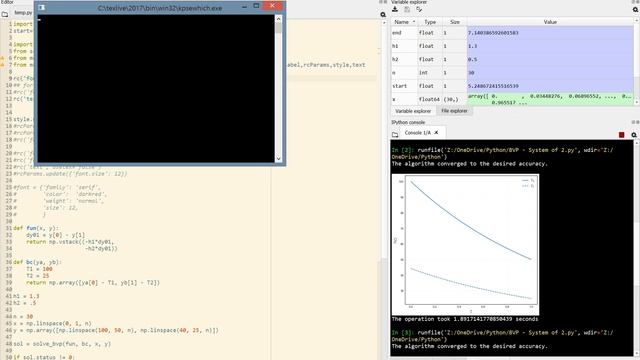
Task: Click the 'x = np.linspace(0, 1, n)' line
Action: pyautogui.click(x=52, y=324)
